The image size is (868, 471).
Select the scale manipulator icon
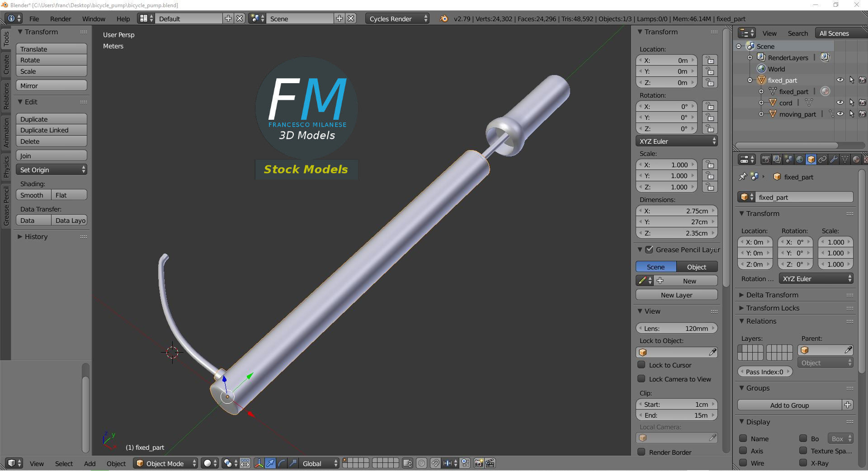click(292, 463)
